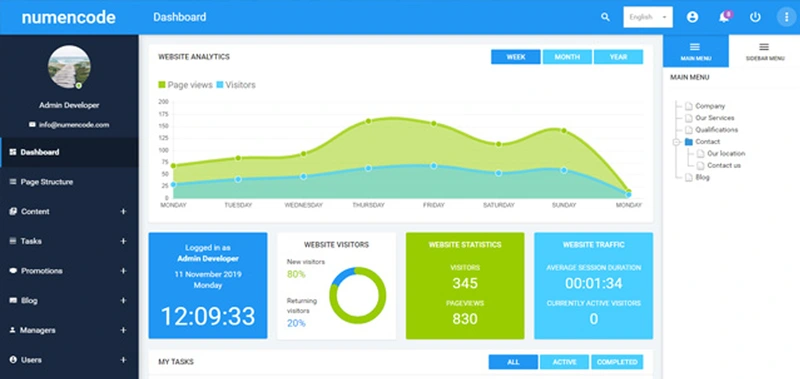The height and width of the screenshot is (379, 800).
Task: Expand the Blog menu plus
Action: coord(123,300)
